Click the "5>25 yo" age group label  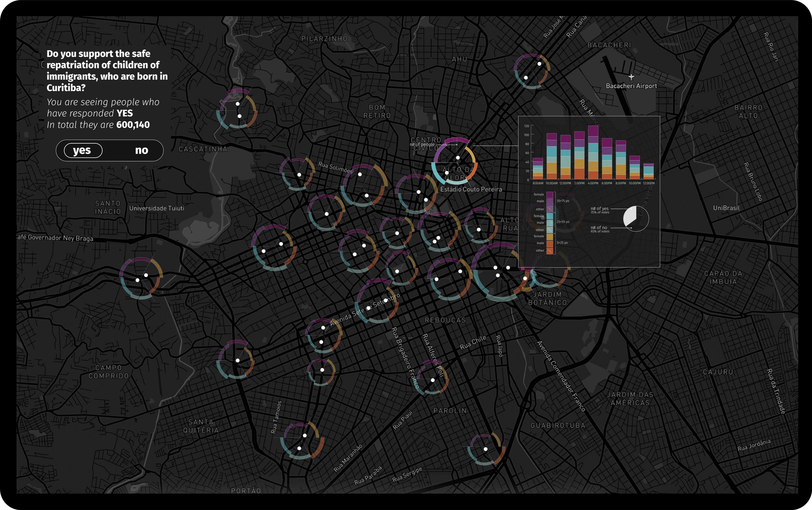pyautogui.click(x=562, y=243)
